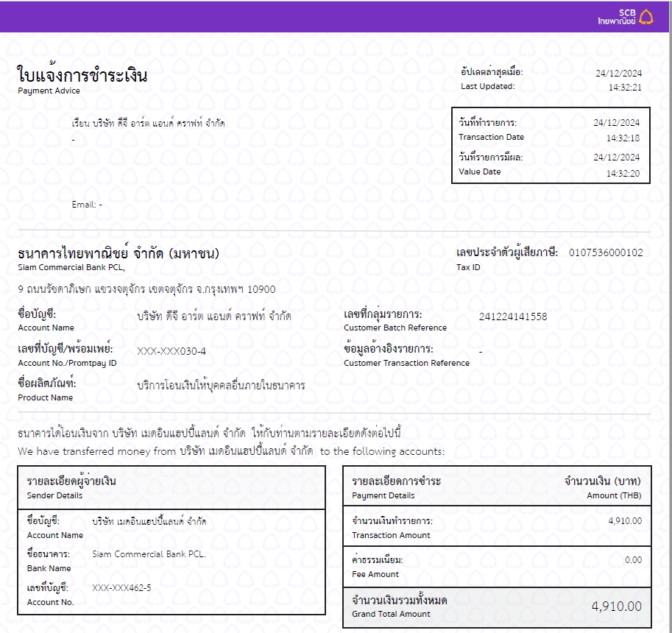The width and height of the screenshot is (672, 633).
Task: Select batch reference 241224141558
Action: tap(513, 316)
